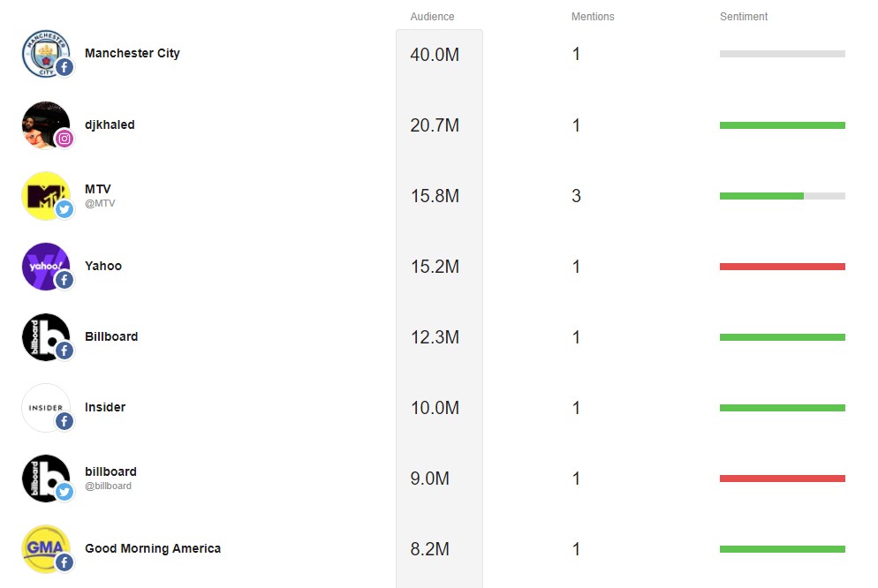Viewport: 878px width, 588px height.
Task: Click the green sentiment bar for djkhaled
Action: [x=783, y=125]
